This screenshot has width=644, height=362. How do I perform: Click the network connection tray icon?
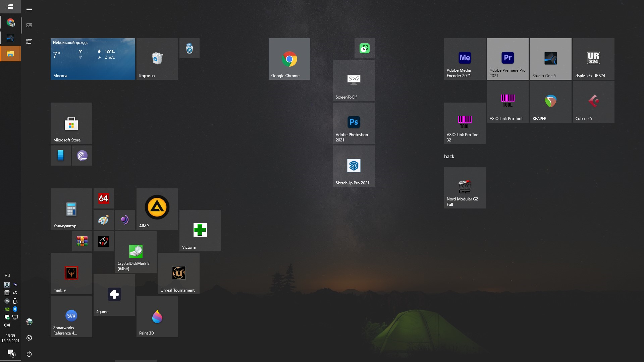point(15,317)
